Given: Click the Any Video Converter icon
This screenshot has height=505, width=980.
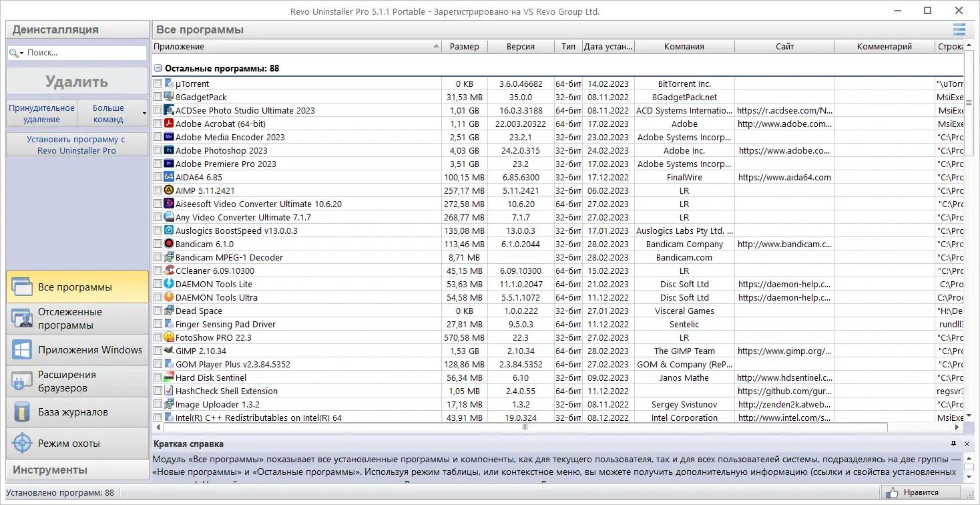Looking at the screenshot, I should point(169,217).
